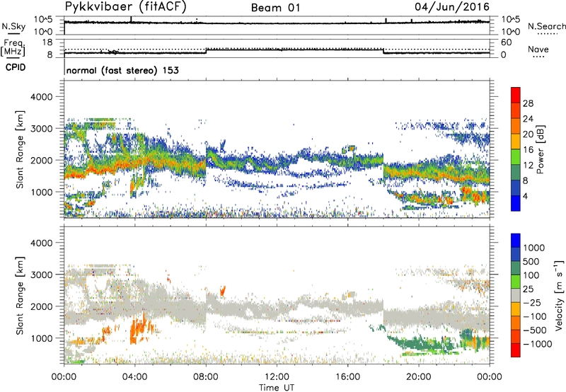
Task: Click the N.Sky axis label
Action: coord(13,27)
